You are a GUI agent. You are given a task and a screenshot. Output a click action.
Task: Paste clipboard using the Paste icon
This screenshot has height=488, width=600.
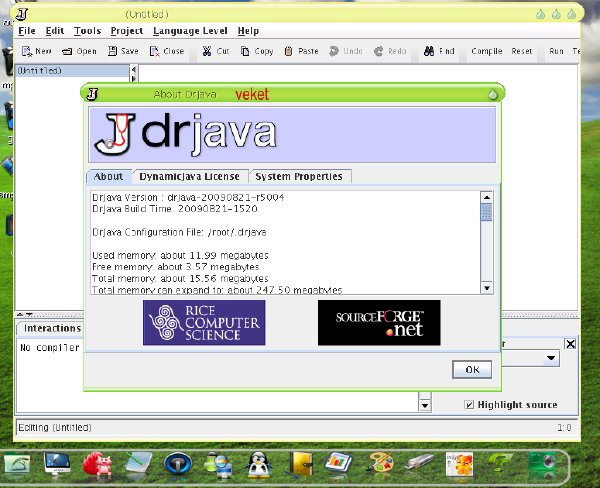289,51
